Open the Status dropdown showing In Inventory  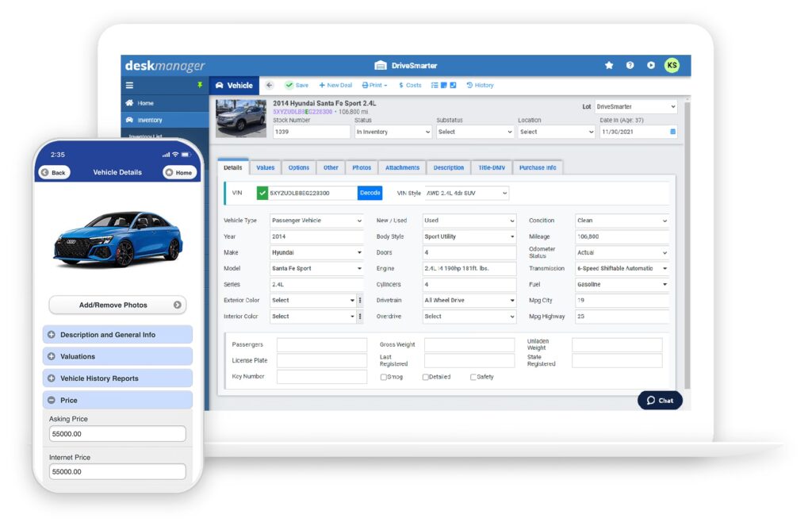click(x=393, y=132)
